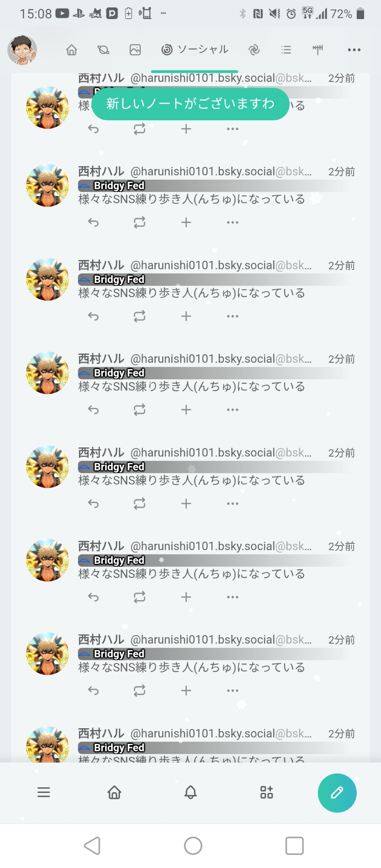This screenshot has width=381, height=868.
Task: Tap the 新しいノートがございますわ new notes banner
Action: (190, 104)
